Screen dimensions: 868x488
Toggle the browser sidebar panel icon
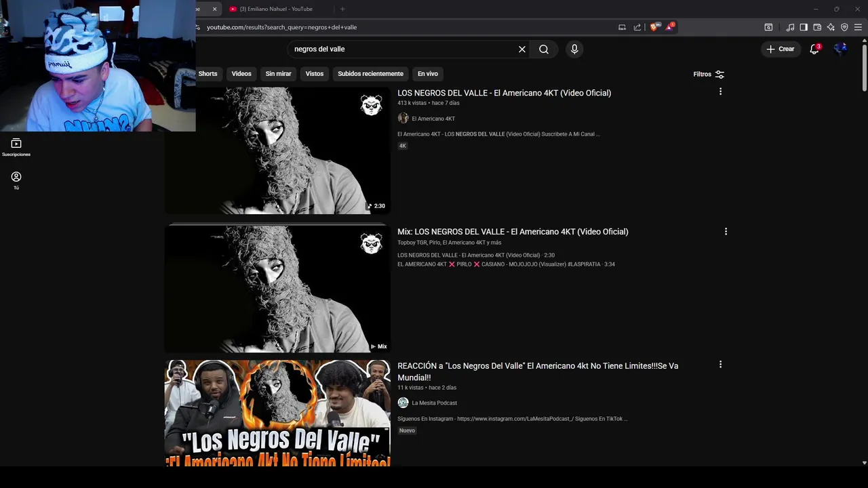tap(804, 27)
